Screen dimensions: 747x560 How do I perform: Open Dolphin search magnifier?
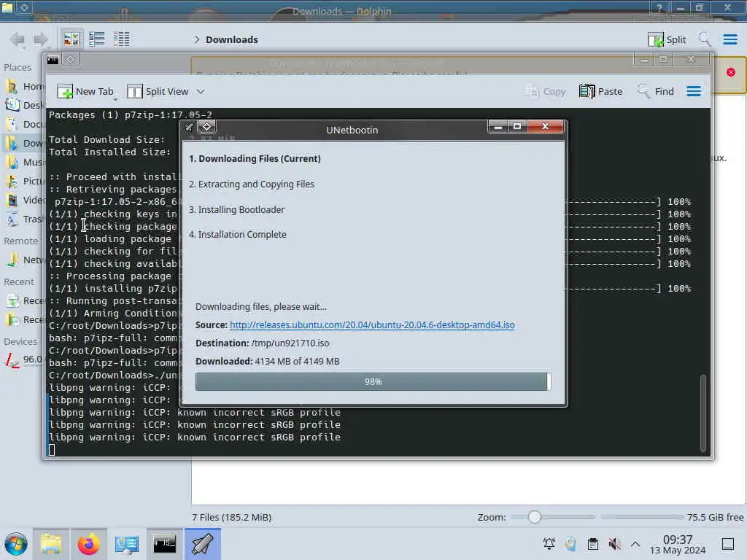pos(704,39)
